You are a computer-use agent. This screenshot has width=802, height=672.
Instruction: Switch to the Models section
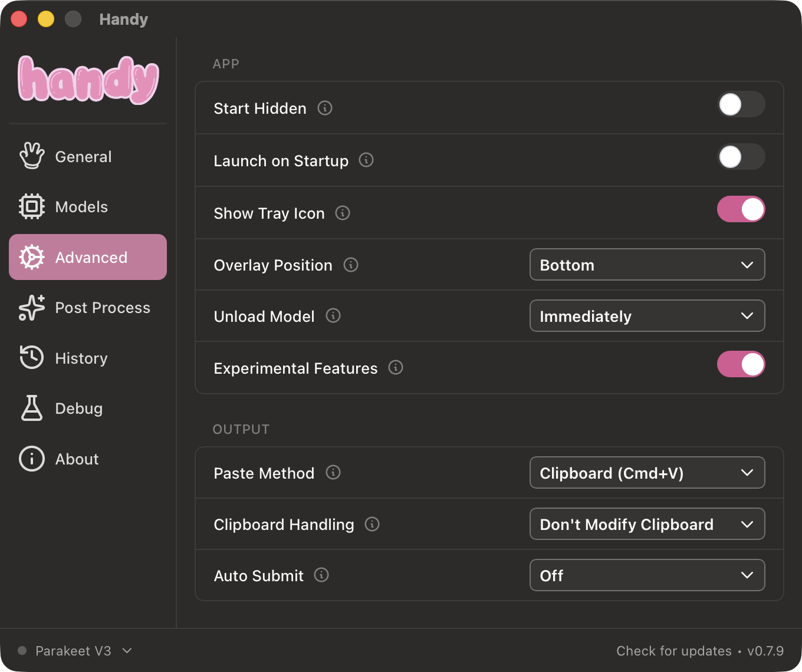[x=81, y=206]
